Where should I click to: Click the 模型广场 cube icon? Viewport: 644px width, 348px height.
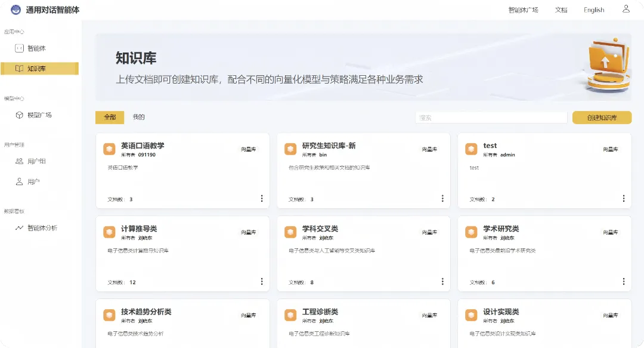click(x=19, y=115)
